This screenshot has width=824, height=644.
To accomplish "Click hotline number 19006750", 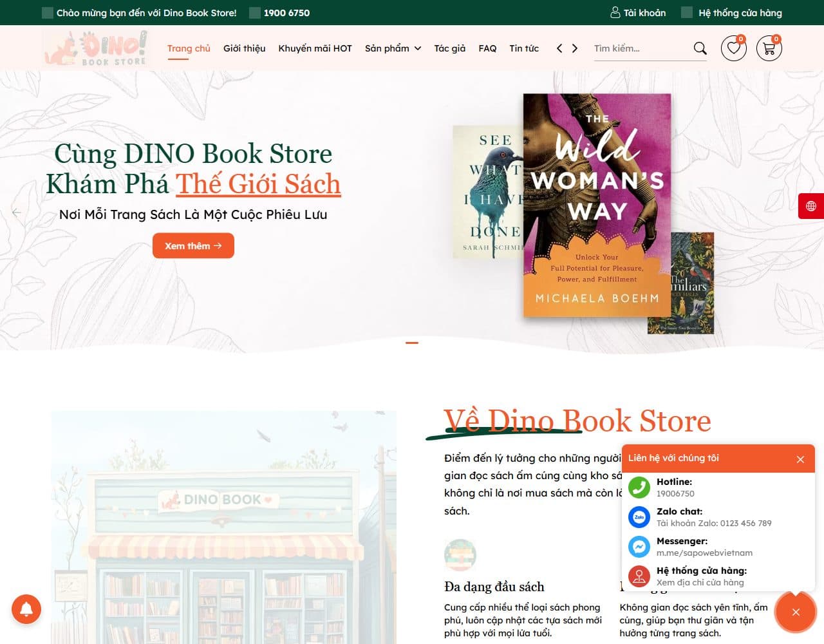I will 675,493.
